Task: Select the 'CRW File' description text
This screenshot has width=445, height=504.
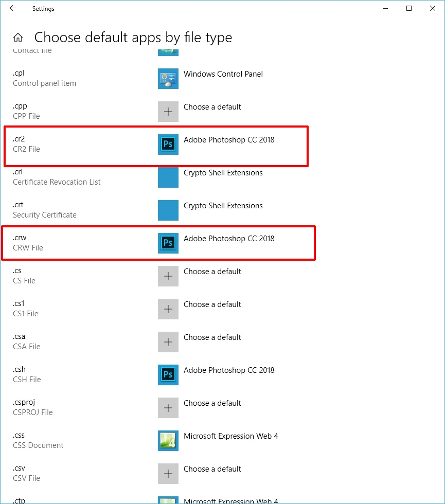Action: (28, 248)
